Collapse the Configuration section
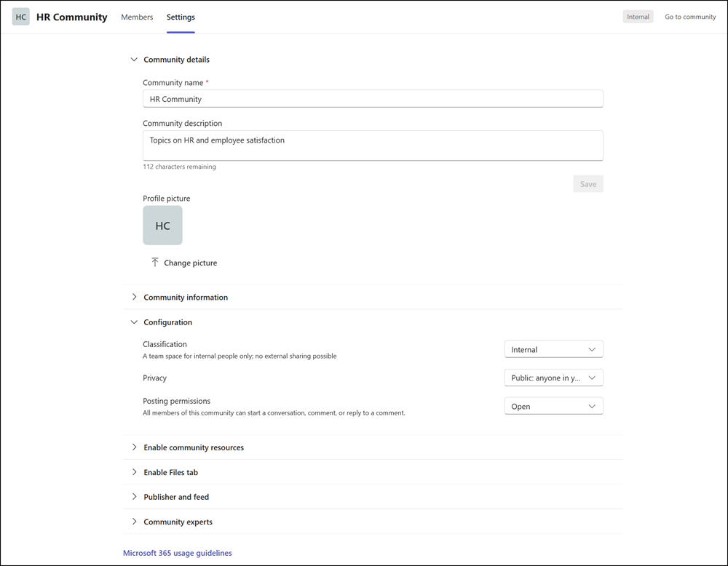Viewport: 728px width, 566px height. [x=134, y=322]
